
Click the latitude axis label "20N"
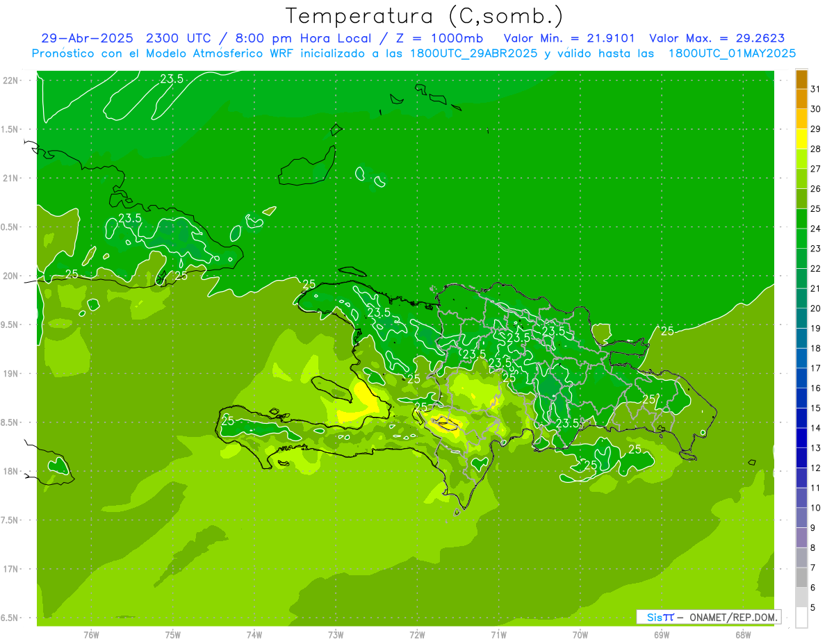[x=11, y=276]
